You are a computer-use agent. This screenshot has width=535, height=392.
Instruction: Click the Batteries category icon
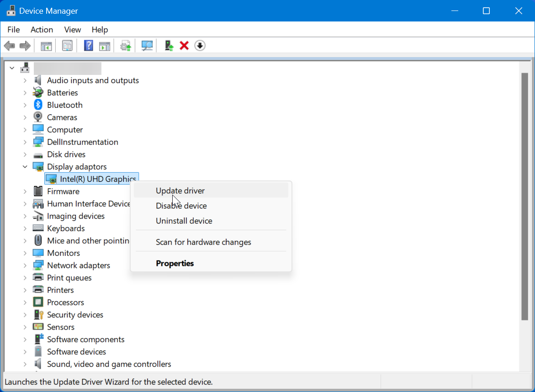click(x=38, y=92)
